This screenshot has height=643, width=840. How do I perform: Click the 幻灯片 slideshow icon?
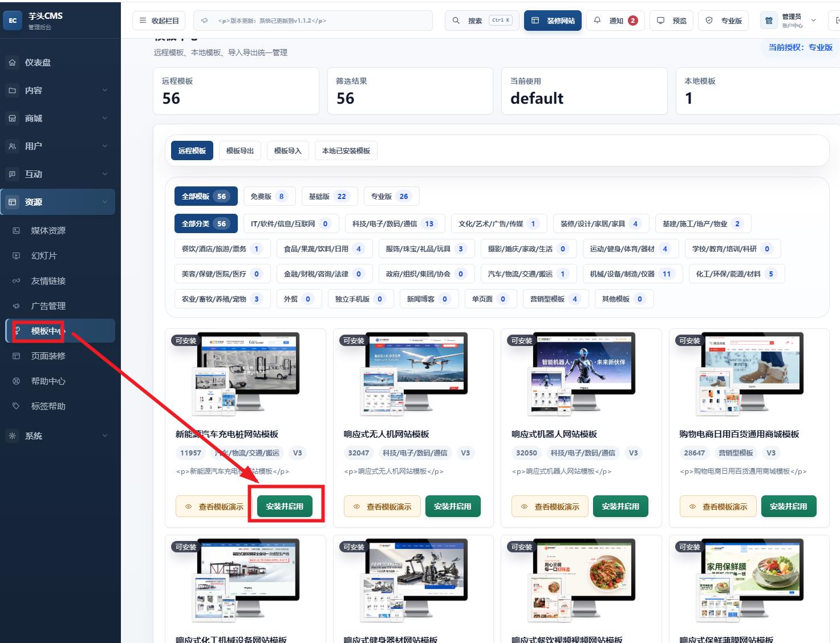pos(17,256)
